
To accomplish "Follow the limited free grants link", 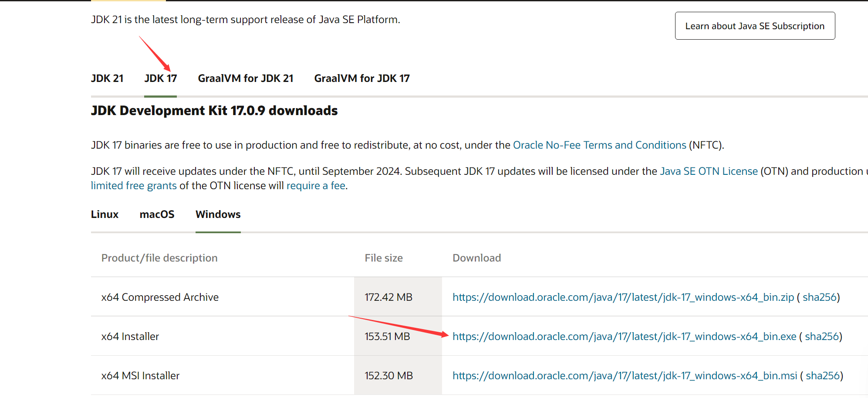I will click(134, 186).
